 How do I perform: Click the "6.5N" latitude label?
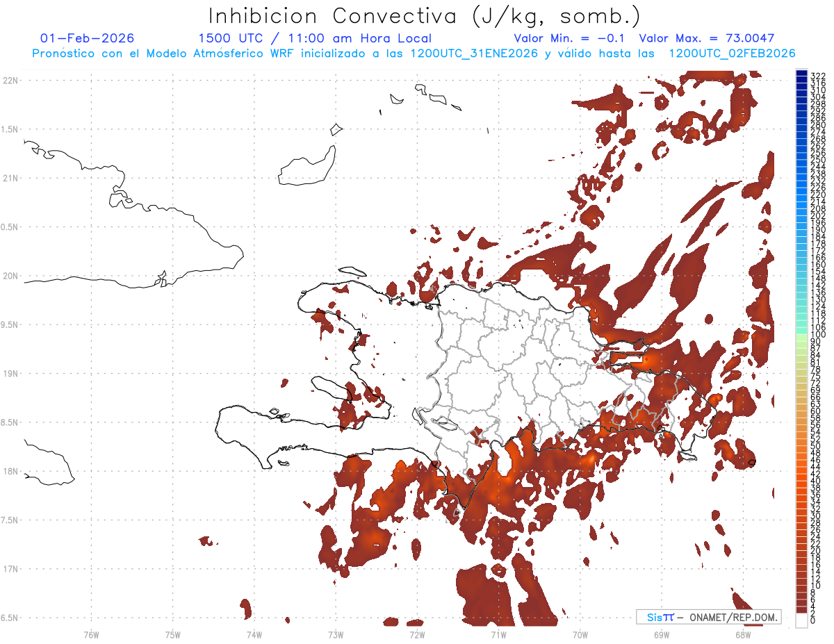(10, 618)
